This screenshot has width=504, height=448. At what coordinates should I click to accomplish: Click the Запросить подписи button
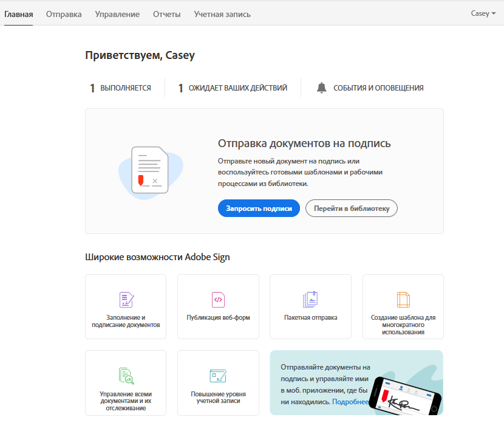click(259, 208)
